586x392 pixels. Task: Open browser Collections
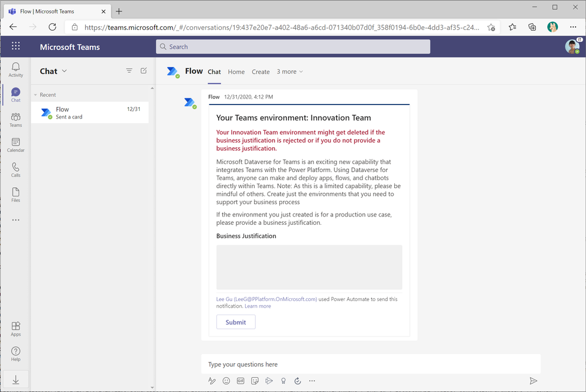532,27
